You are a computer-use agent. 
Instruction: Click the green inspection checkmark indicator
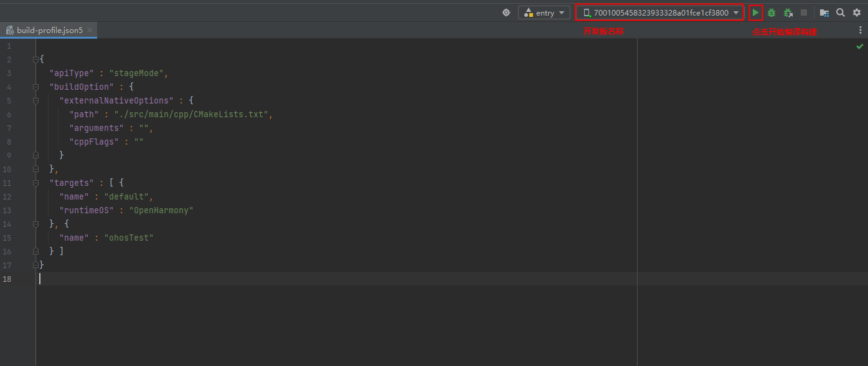[x=859, y=47]
